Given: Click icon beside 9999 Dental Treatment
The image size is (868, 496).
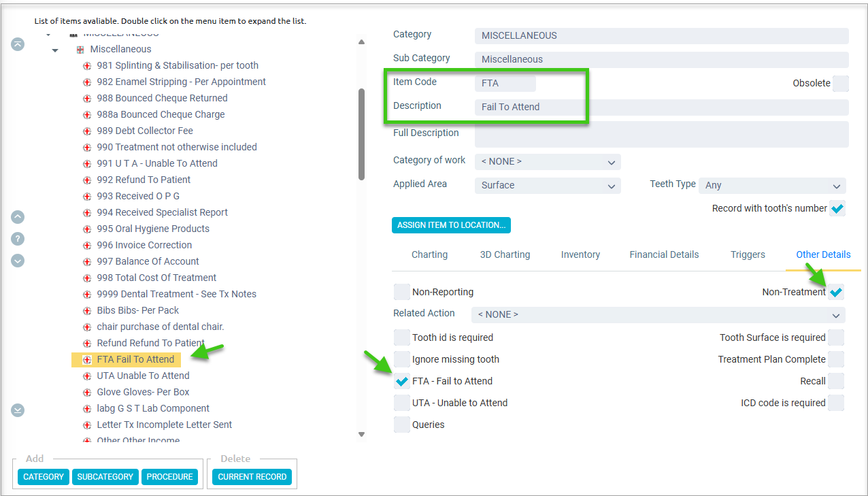Looking at the screenshot, I should [x=87, y=295].
